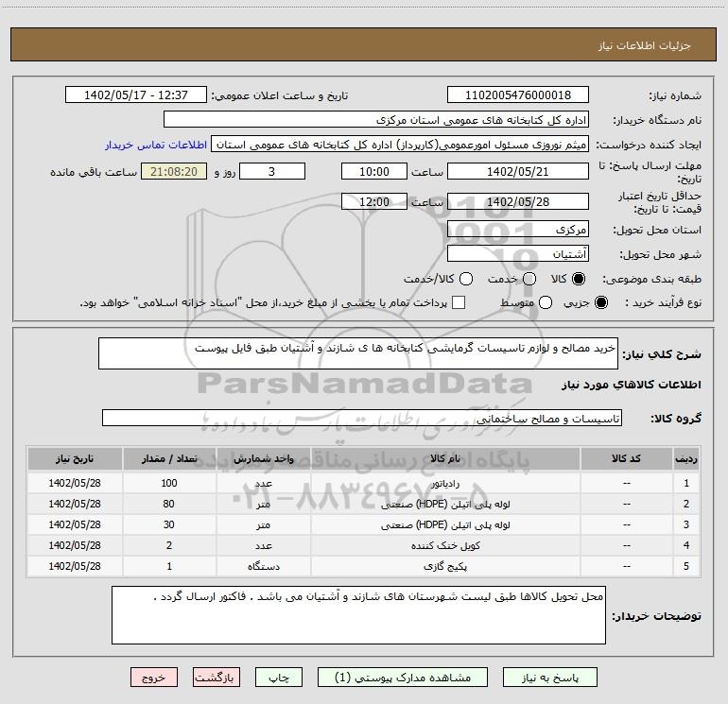This screenshot has width=728, height=704.
Task: Click the general need description text box
Action: pos(358,353)
